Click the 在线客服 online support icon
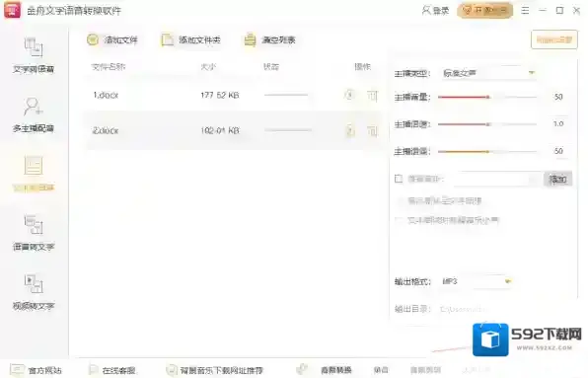 94,370
